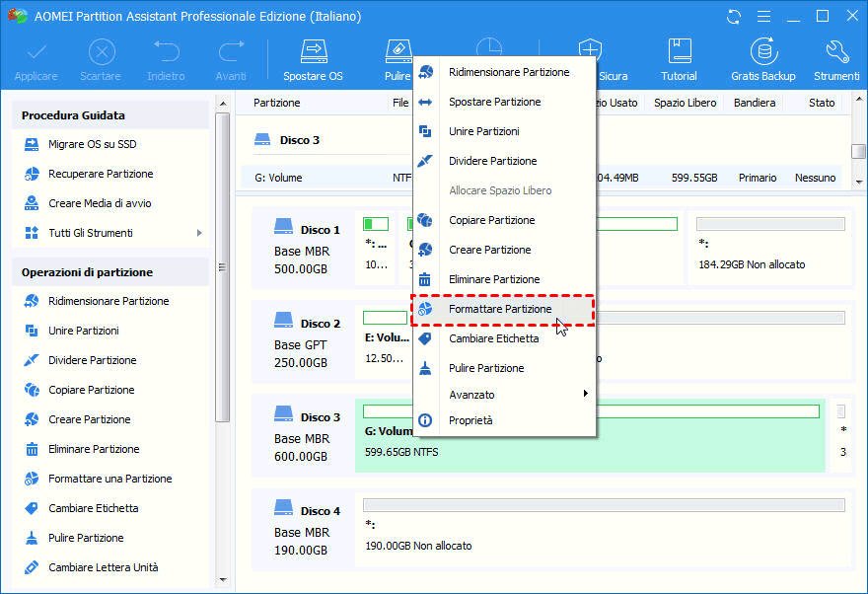Viewport: 868px width, 594px height.
Task: Open Proprietà from the context menu
Action: [x=472, y=419]
